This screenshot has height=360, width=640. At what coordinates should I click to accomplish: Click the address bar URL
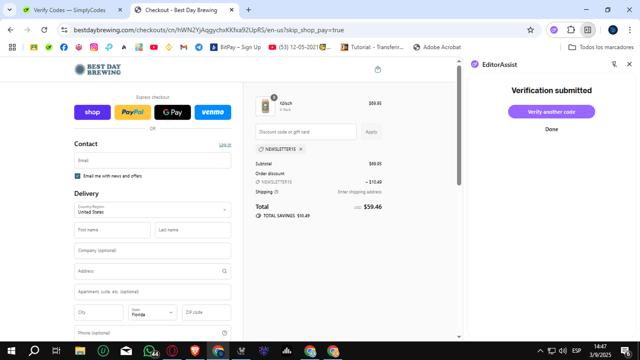(209, 30)
